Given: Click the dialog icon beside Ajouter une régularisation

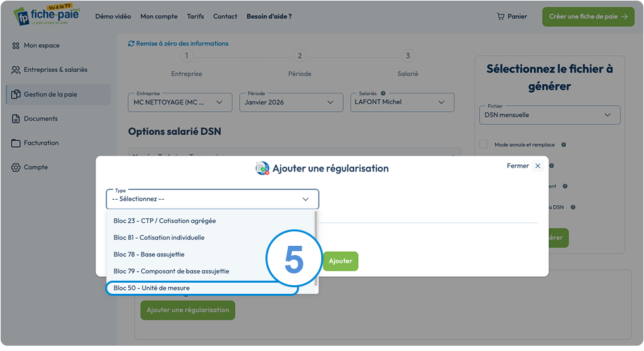Looking at the screenshot, I should pos(262,168).
